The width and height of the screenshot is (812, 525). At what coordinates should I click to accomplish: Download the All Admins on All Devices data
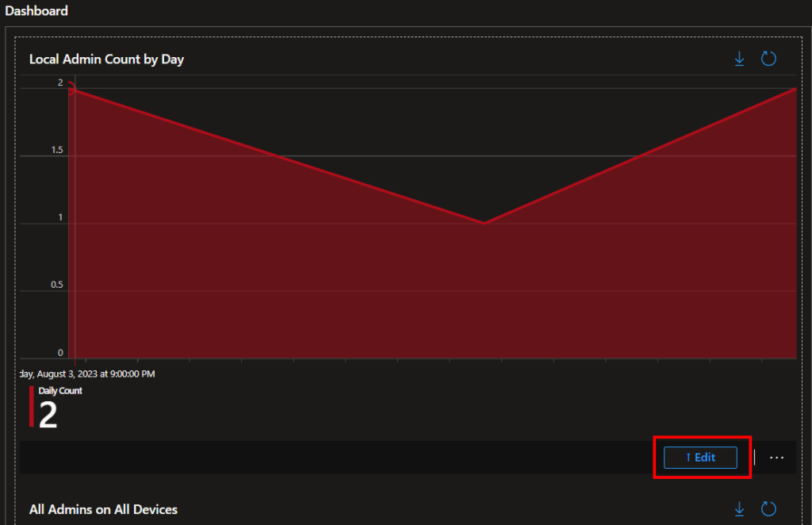(x=739, y=508)
